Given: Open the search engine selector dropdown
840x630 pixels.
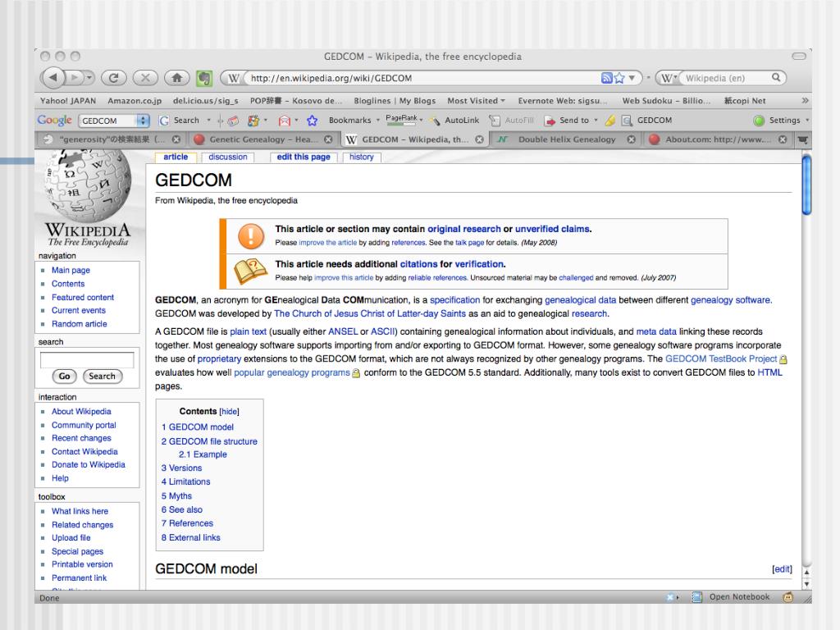Looking at the screenshot, I should pyautogui.click(x=668, y=78).
